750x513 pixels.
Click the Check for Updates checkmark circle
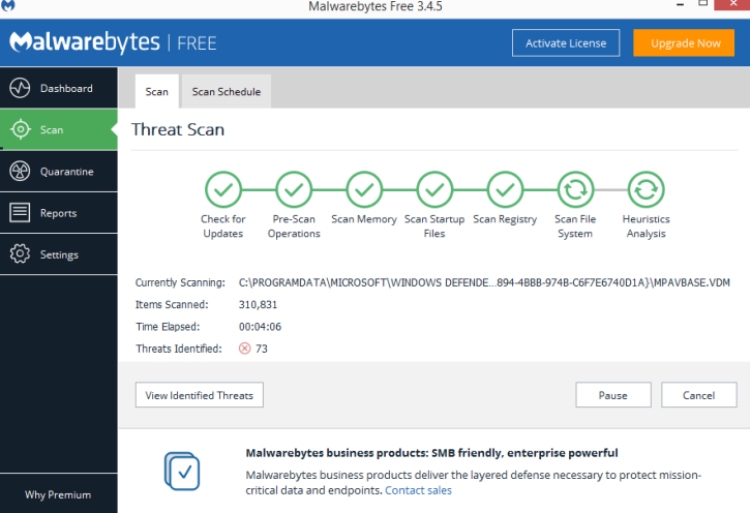click(x=223, y=190)
